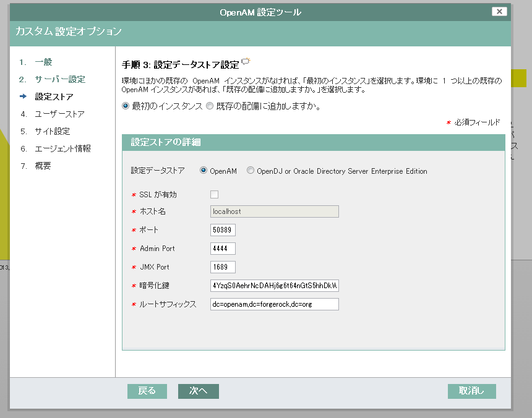Click inside the 暗号化鍵 field
The width and height of the screenshot is (532, 418).
click(274, 285)
